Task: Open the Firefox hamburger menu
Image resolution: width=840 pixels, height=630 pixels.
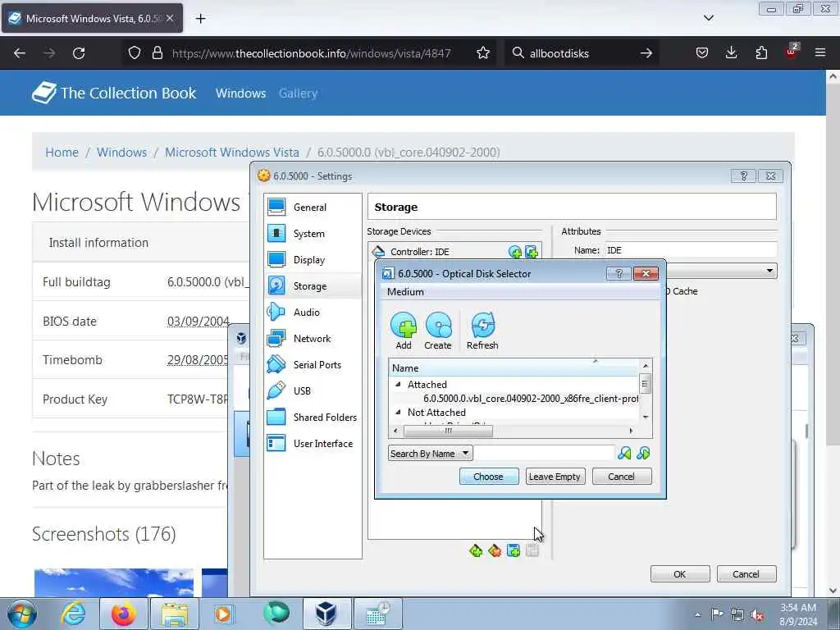Action: click(x=820, y=53)
